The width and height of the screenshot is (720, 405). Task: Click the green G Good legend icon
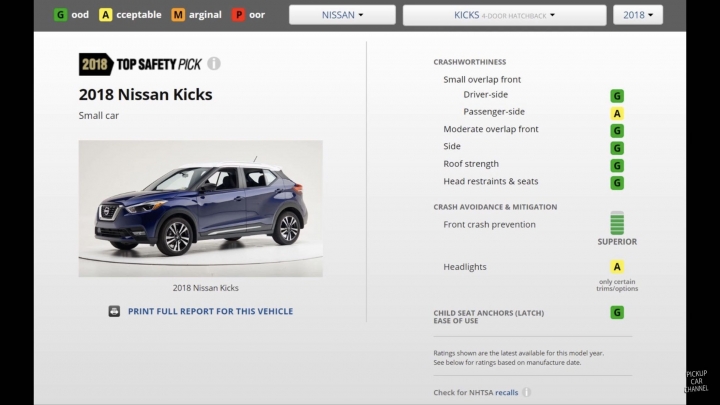60,15
